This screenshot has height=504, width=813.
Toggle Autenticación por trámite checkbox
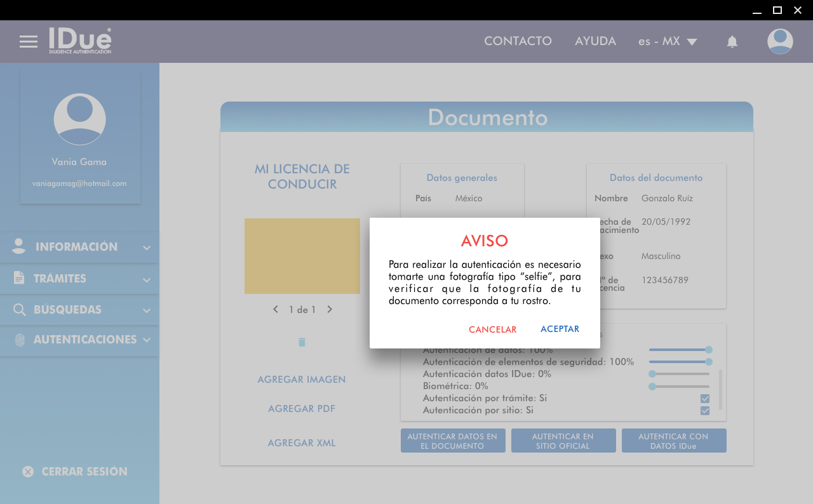(x=705, y=399)
